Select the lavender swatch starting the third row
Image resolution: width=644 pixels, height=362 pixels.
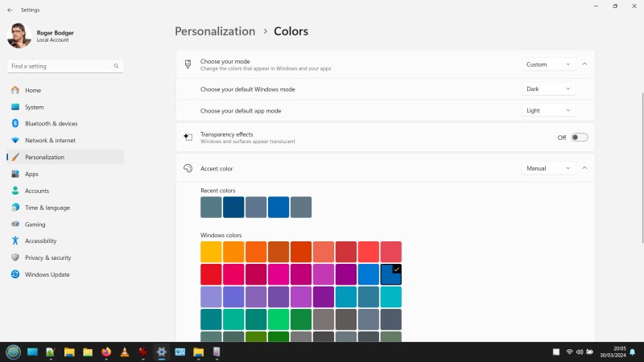[x=211, y=297]
